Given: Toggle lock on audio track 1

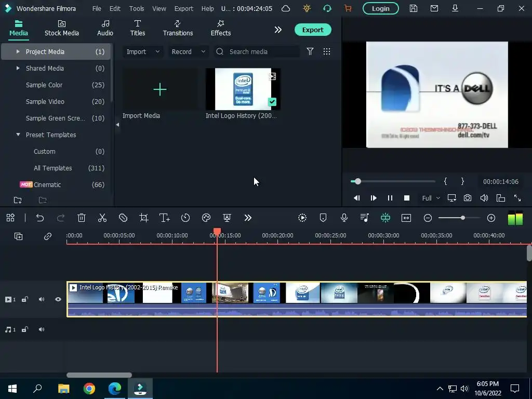Looking at the screenshot, I should [x=25, y=329].
